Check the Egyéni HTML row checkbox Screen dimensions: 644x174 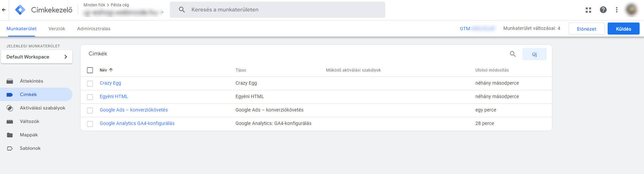point(90,97)
